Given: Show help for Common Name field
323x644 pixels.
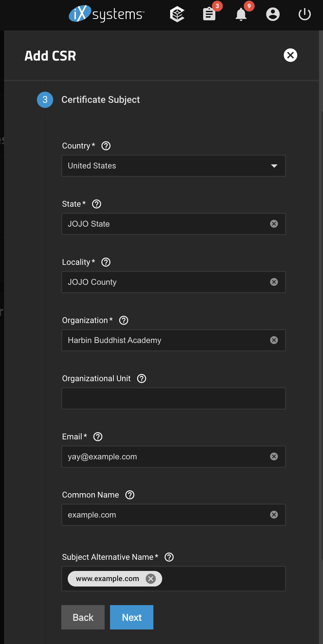Looking at the screenshot, I should (x=130, y=495).
